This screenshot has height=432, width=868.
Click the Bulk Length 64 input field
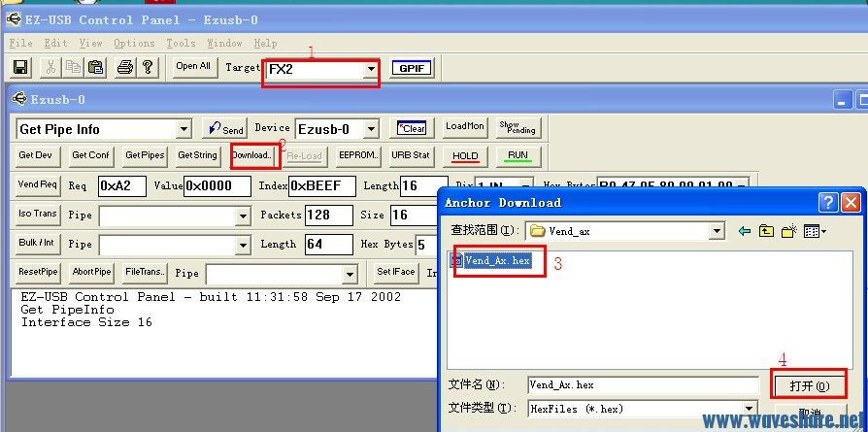click(329, 245)
